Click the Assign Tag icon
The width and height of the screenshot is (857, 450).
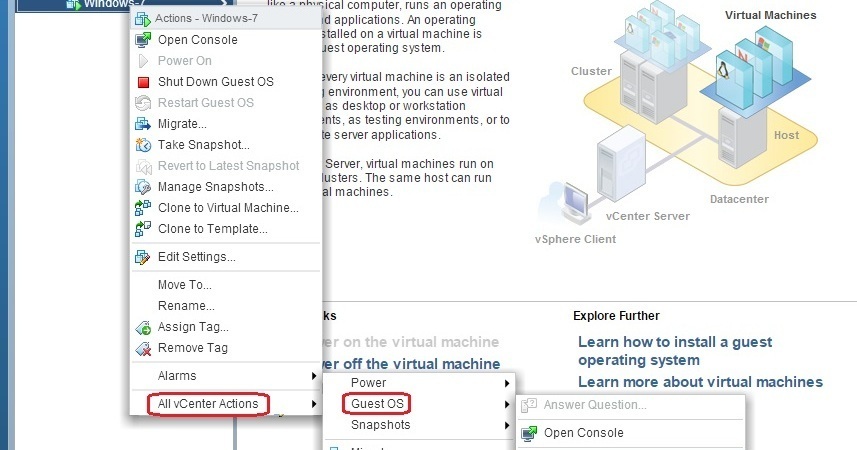(143, 328)
